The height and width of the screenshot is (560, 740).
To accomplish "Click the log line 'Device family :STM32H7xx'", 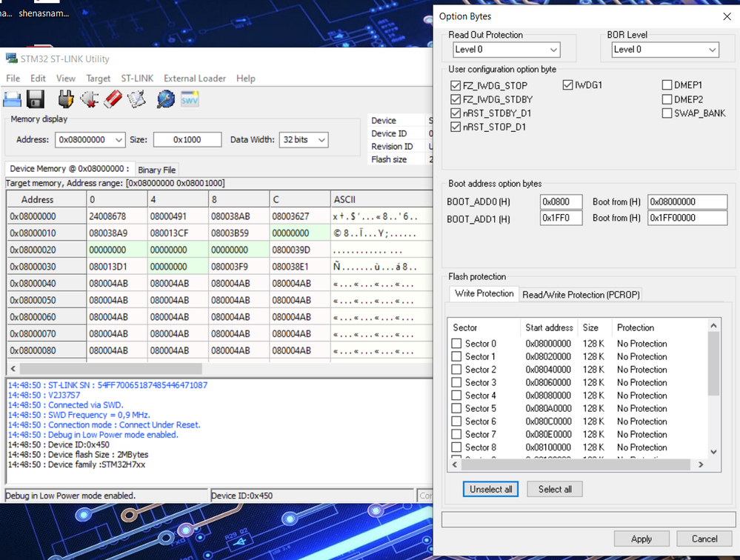I will (76, 464).
